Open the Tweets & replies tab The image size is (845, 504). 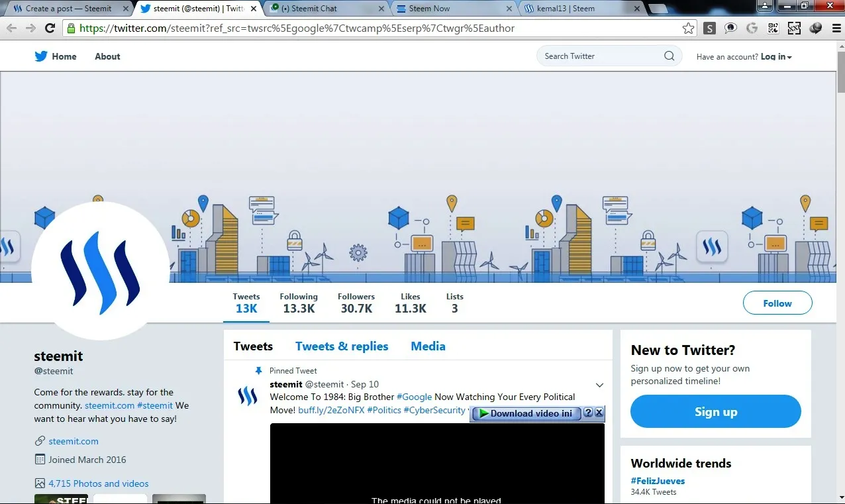342,346
